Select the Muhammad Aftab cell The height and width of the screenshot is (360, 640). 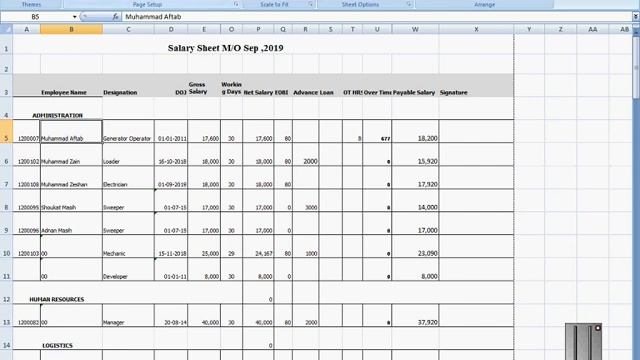click(71, 131)
